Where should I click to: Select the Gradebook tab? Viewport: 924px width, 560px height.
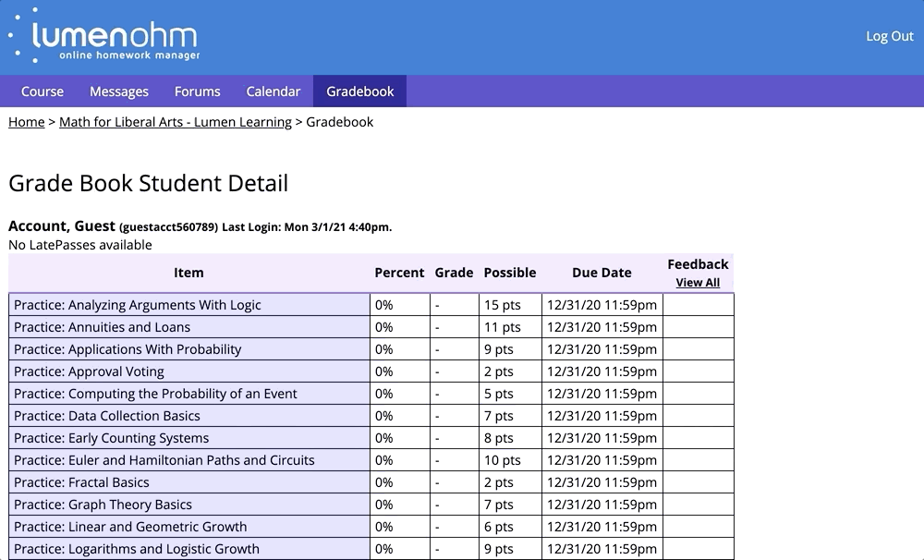(x=359, y=91)
